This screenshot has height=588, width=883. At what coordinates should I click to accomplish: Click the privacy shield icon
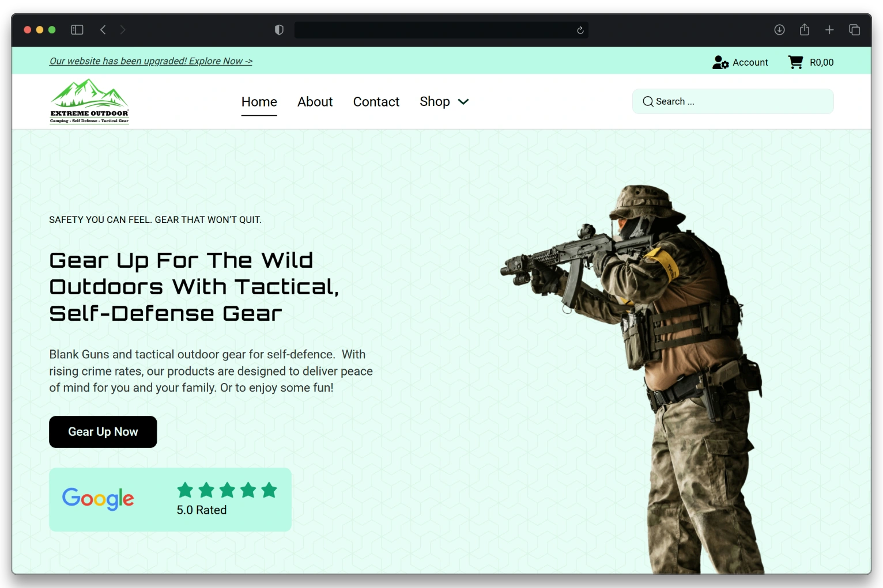tap(279, 30)
